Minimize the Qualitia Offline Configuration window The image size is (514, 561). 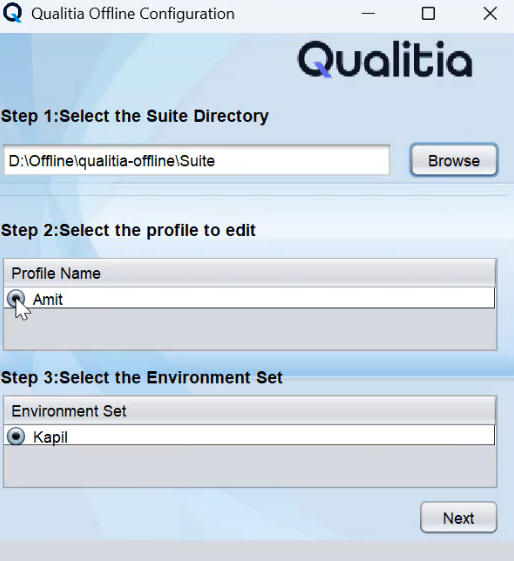(x=368, y=14)
